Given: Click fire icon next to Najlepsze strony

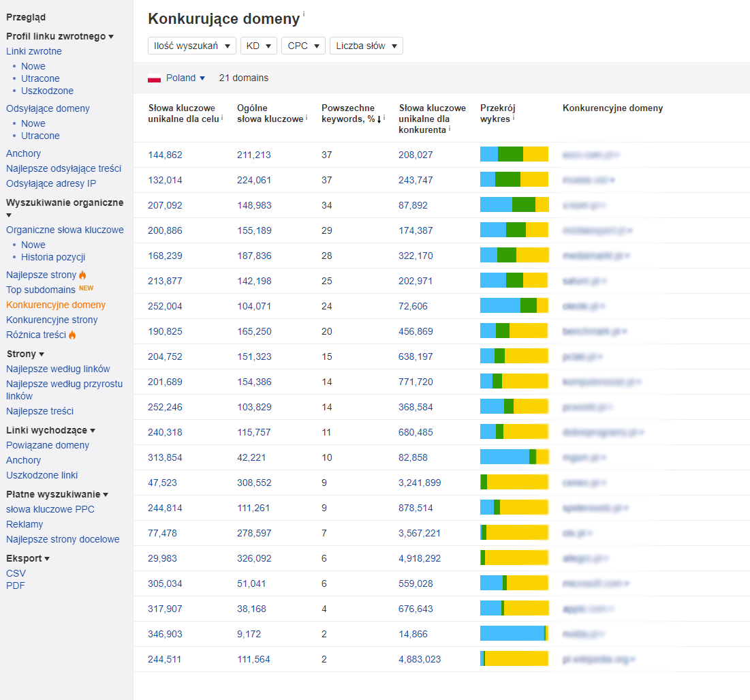Looking at the screenshot, I should tap(82, 275).
